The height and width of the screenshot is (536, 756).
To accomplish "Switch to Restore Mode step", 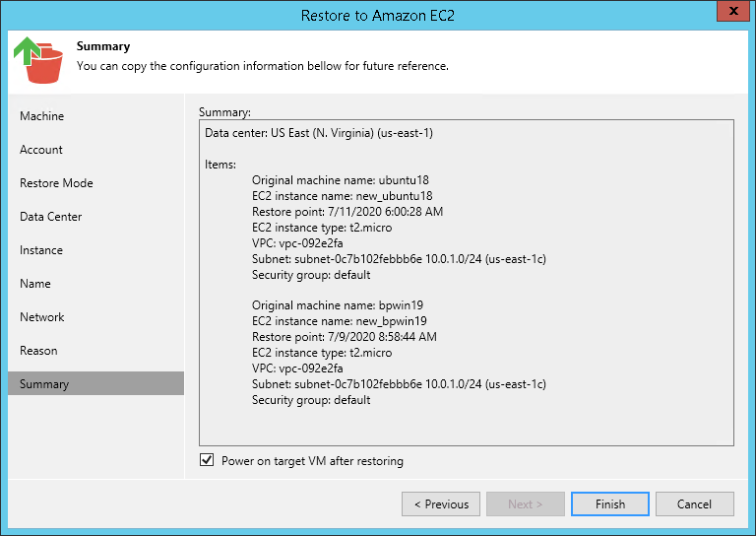I will point(56,183).
